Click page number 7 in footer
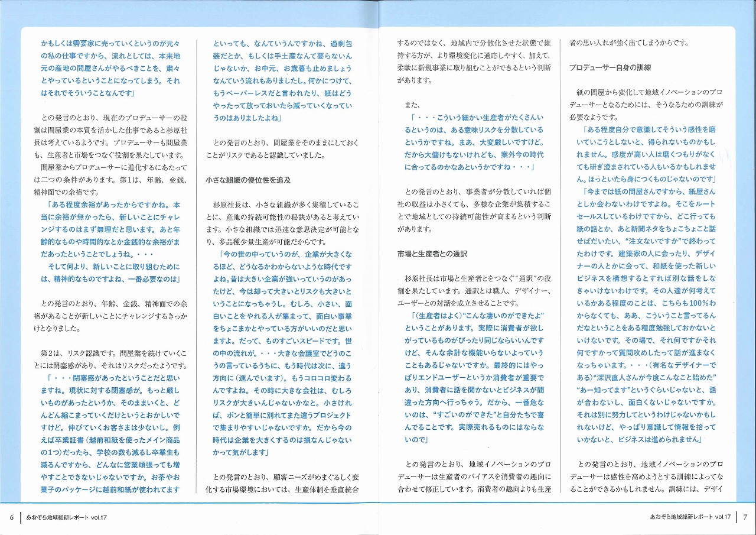Screen dimensions: 756x535 (745, 517)
